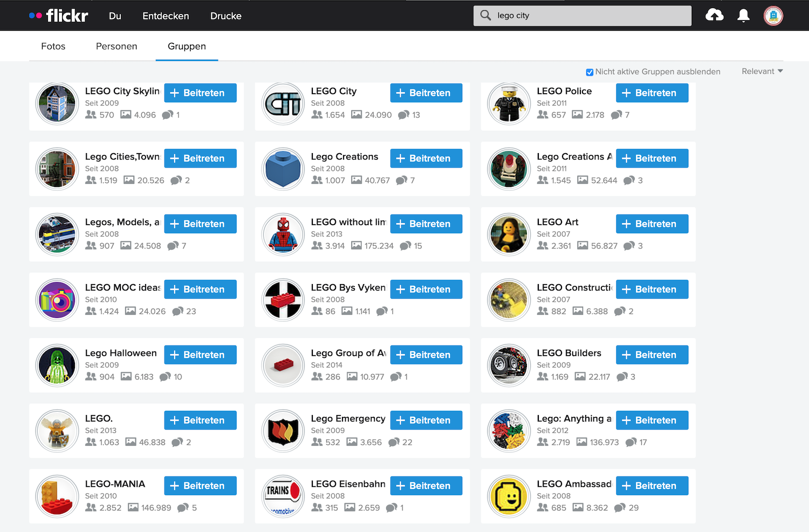
Task: Open the LEGO City group title
Action: tap(334, 91)
